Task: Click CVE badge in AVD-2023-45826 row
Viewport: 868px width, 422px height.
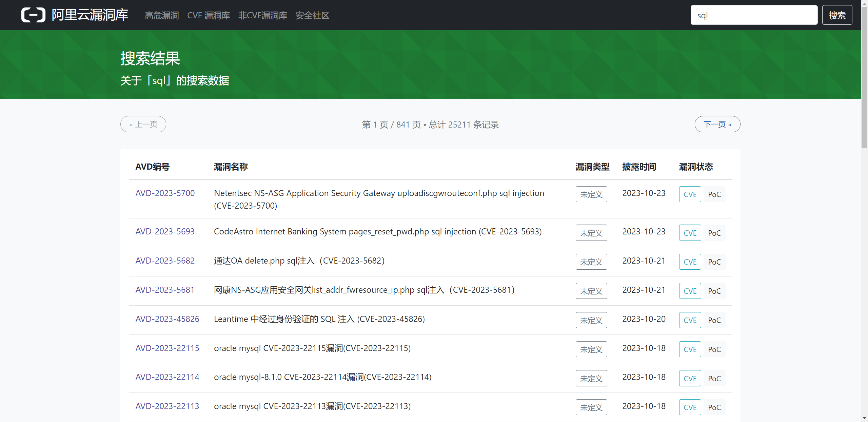Action: pos(690,320)
